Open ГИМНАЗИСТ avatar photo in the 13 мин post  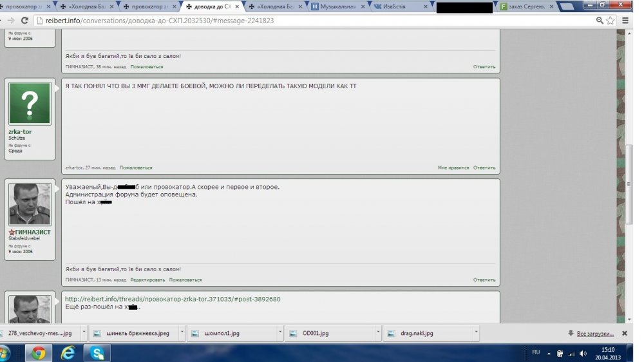(30, 204)
